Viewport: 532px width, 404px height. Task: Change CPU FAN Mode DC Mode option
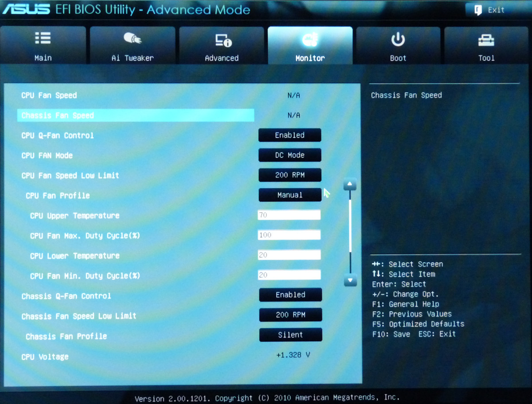(x=289, y=155)
